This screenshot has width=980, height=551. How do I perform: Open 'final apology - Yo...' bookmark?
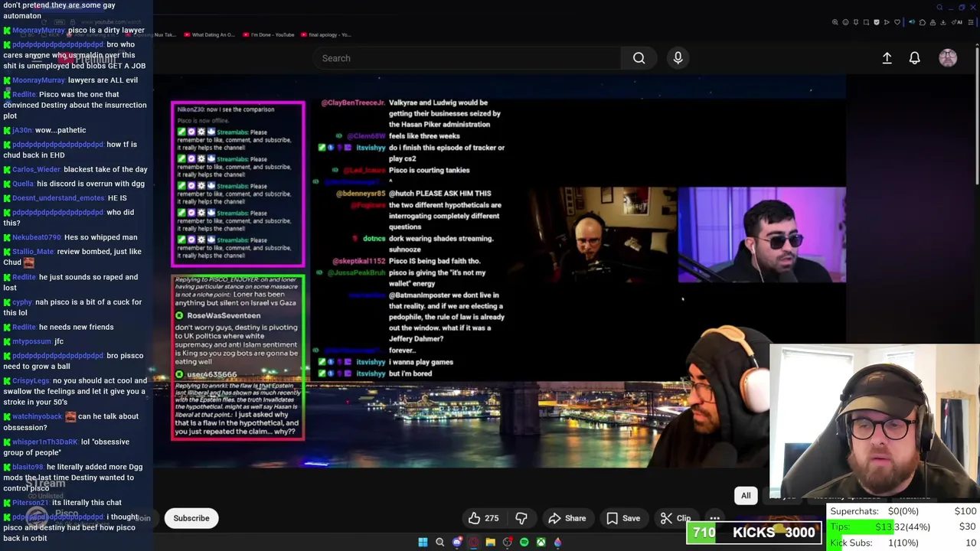(326, 34)
